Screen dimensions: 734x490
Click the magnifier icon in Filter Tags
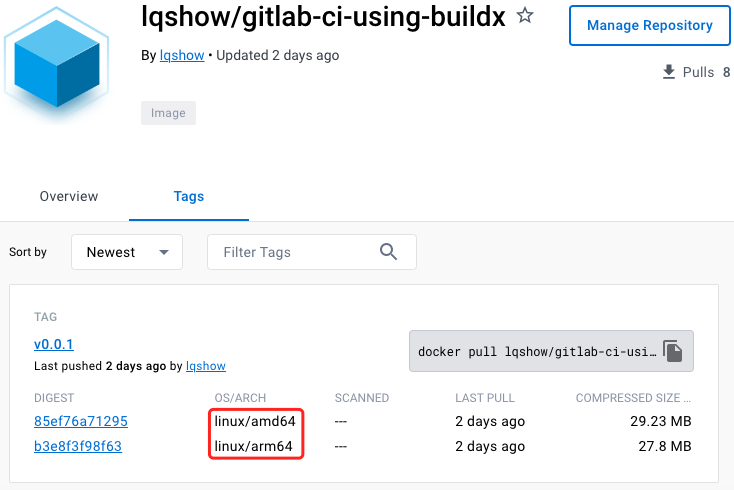[x=389, y=252]
